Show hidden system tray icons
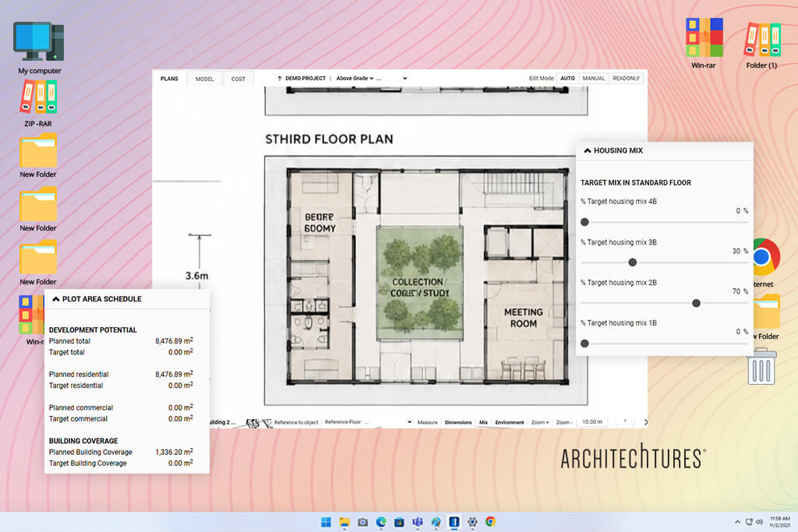Viewport: 798px width, 532px height. coord(737,522)
